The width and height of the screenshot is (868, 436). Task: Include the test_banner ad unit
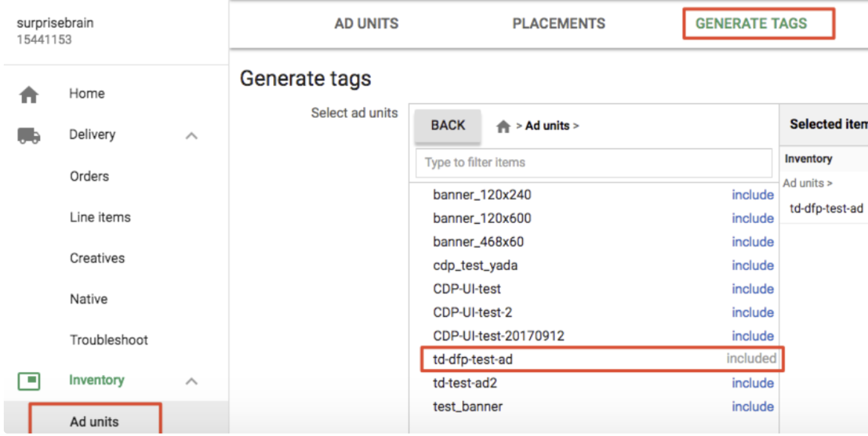(x=752, y=407)
